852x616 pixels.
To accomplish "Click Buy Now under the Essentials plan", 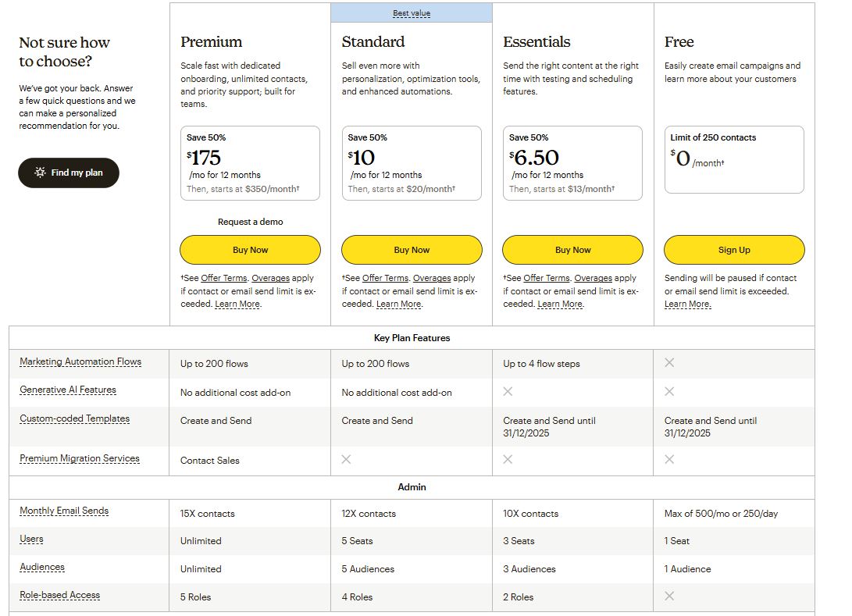I will click(572, 249).
